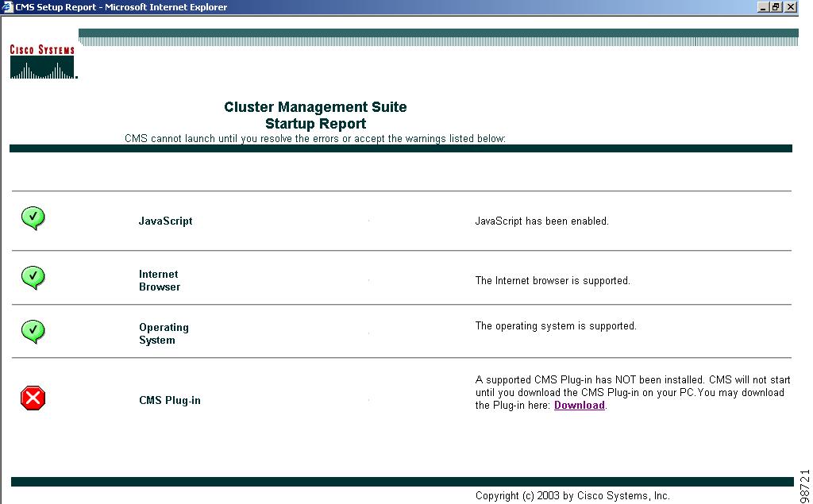Click the Cisco Systems logo
Screen dimensions: 813x504
point(43,62)
